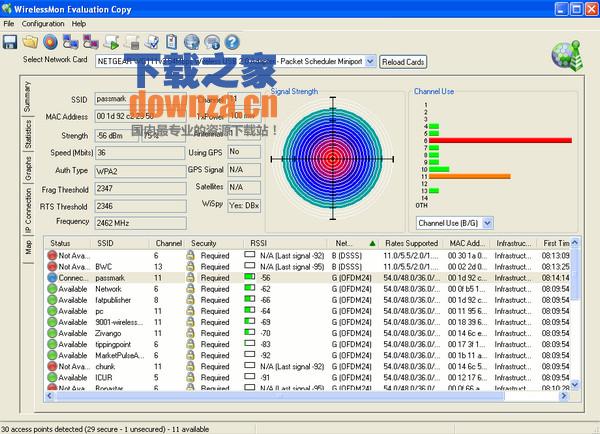Click blue status circle for passmark
This screenshot has width=600, height=434.
pos(52,277)
